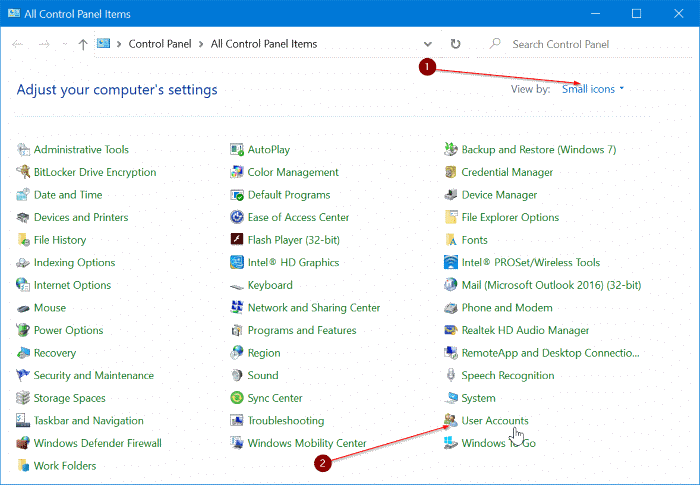This screenshot has height=485, width=700.
Task: Go up one level with Up arrow
Action: point(83,44)
